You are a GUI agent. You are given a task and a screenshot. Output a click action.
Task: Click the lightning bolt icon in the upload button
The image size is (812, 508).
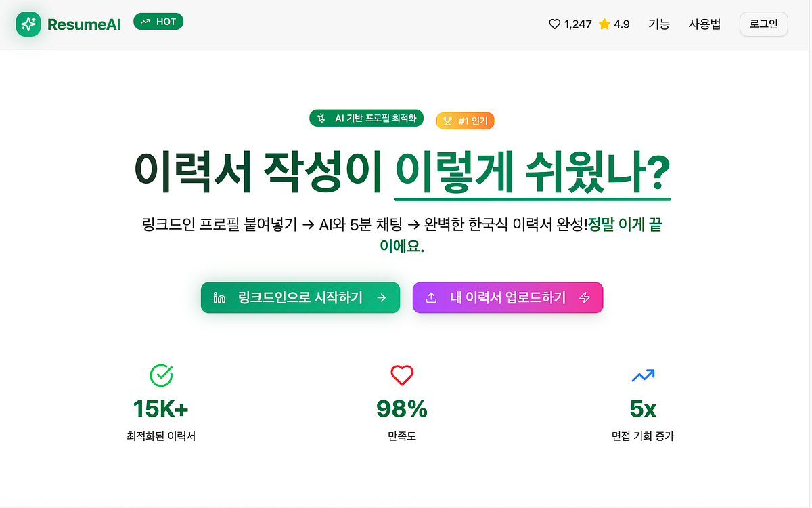pyautogui.click(x=583, y=297)
